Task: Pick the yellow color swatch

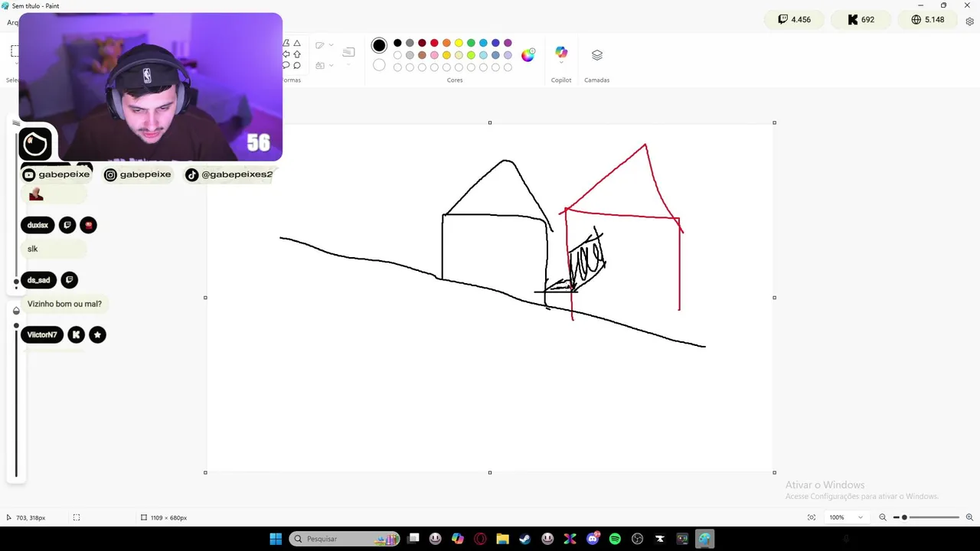Action: point(459,43)
